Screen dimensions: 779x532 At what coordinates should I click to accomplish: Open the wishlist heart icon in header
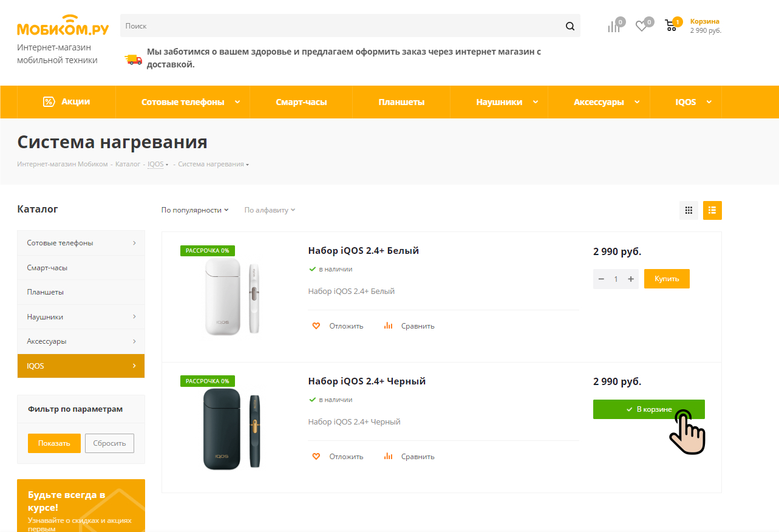[x=641, y=26]
